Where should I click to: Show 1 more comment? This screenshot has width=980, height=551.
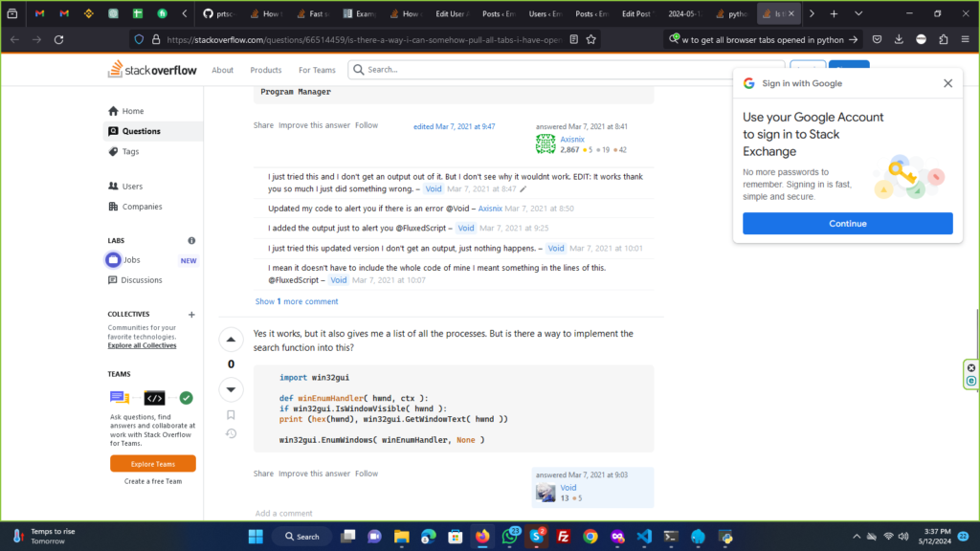(296, 301)
